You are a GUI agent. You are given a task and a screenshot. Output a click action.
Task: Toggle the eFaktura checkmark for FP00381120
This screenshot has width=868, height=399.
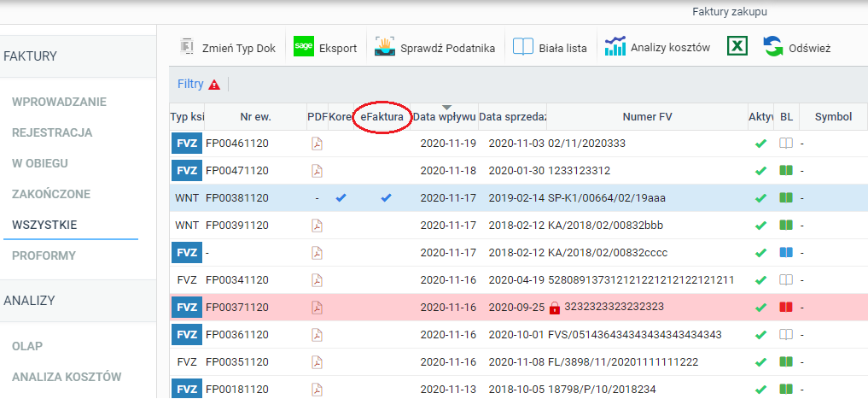tap(387, 198)
